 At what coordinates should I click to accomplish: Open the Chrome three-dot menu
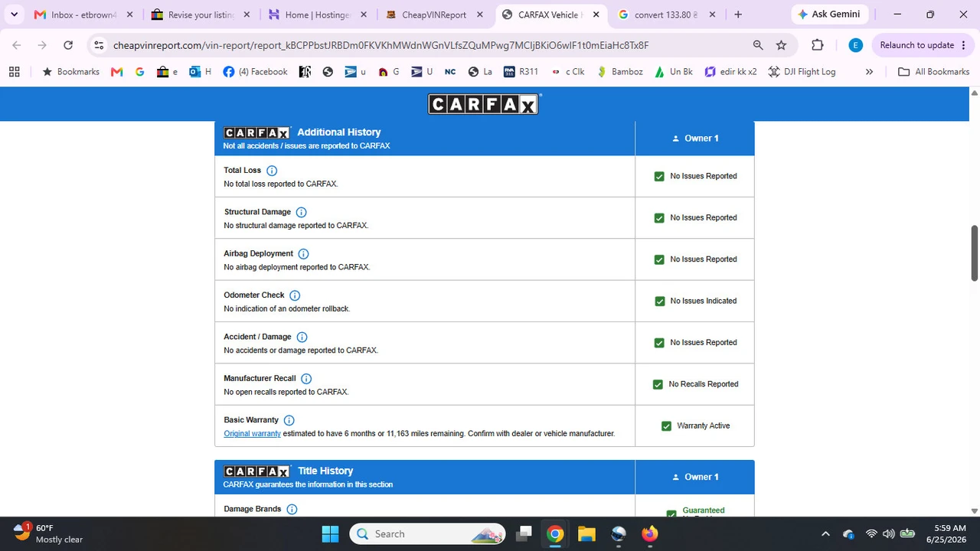tap(963, 45)
